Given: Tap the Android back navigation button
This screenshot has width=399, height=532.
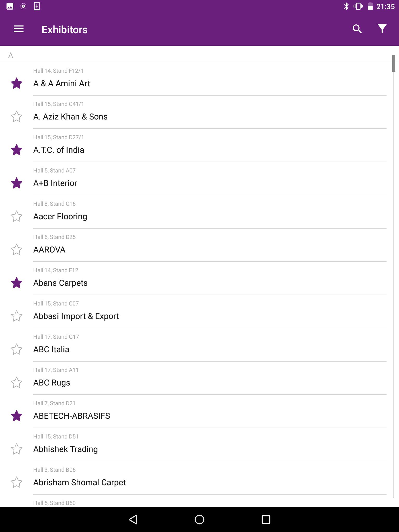Looking at the screenshot, I should pyautogui.click(x=133, y=520).
